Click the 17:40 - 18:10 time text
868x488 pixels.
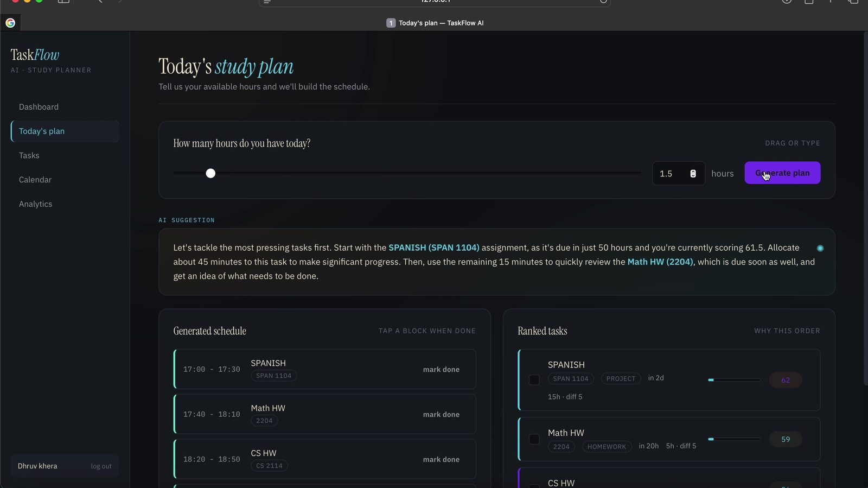(212, 414)
